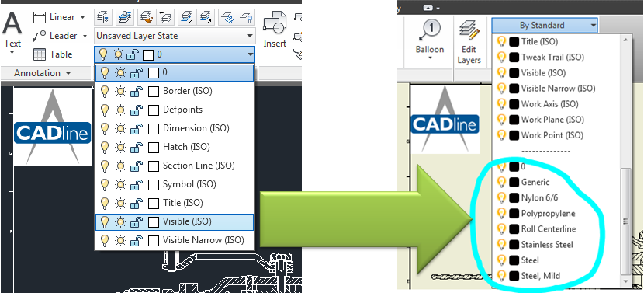Select the Match Layer brush icon
Screen dimensions: 644x293
(146, 17)
